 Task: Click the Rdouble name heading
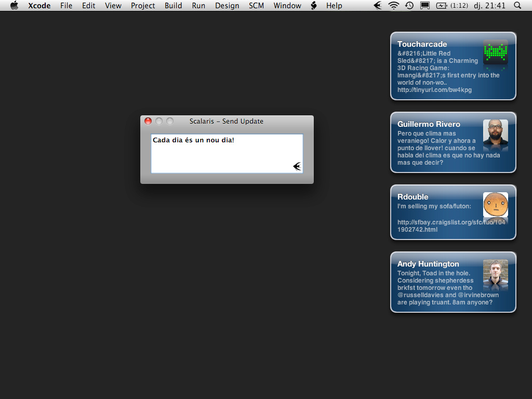pyautogui.click(x=413, y=197)
